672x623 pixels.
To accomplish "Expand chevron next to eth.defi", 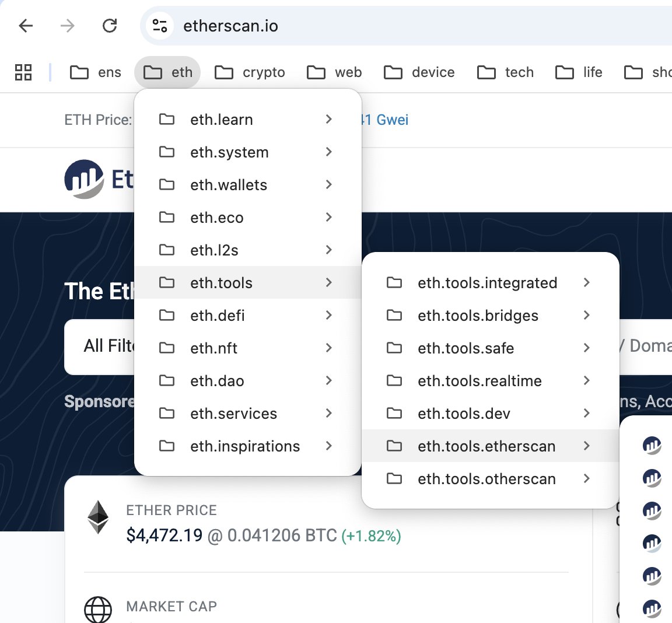I will [329, 315].
